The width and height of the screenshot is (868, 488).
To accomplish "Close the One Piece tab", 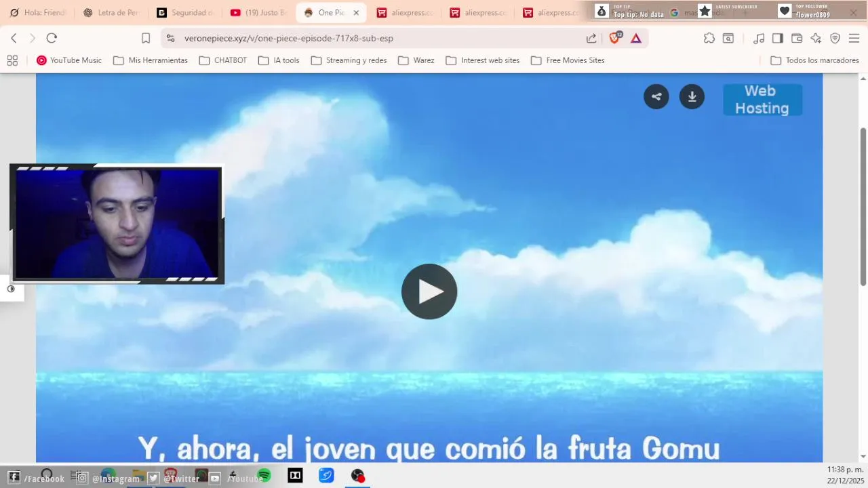I will pos(356,12).
